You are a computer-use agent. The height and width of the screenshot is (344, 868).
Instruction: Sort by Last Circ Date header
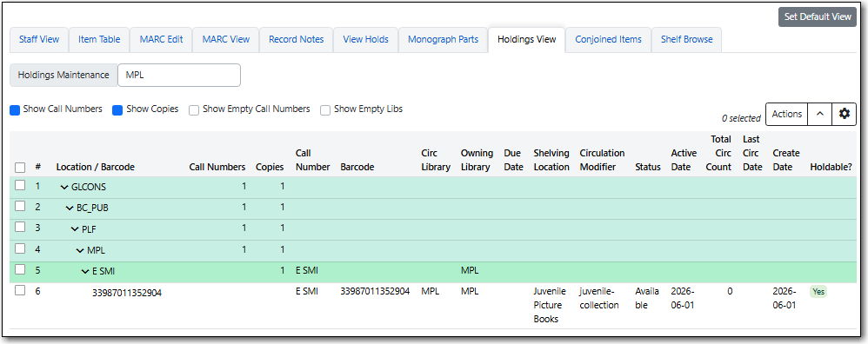click(751, 153)
